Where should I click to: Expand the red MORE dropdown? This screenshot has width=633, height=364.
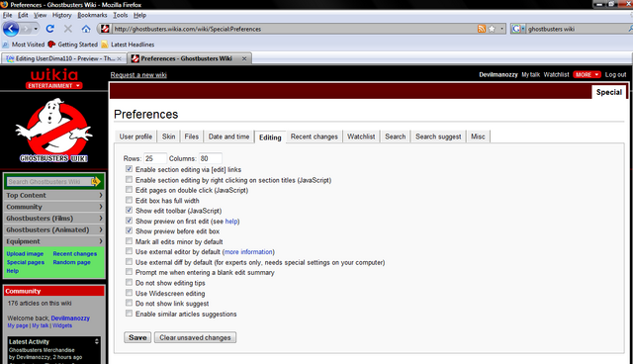coord(587,74)
